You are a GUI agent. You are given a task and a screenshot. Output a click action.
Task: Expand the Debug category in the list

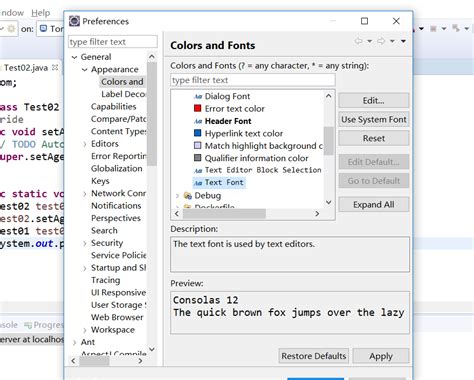[x=177, y=196]
